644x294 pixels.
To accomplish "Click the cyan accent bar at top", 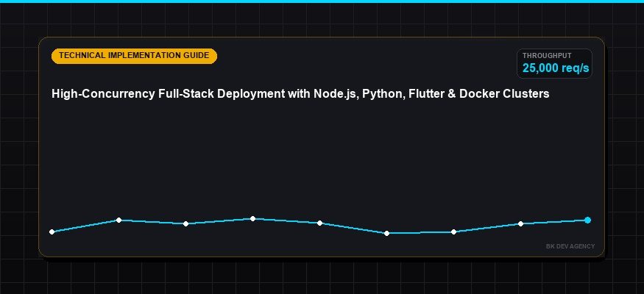I will pyautogui.click(x=322, y=1).
